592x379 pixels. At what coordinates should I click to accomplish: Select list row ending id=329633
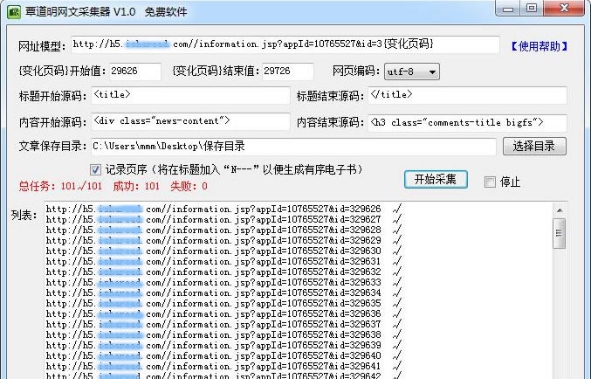click(224, 282)
